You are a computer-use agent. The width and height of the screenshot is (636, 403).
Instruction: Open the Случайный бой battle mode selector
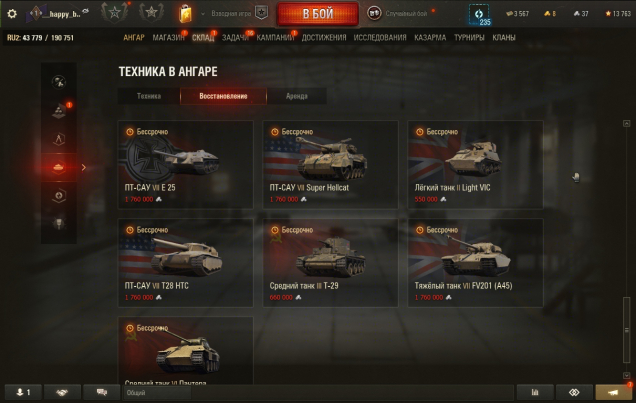tap(398, 13)
